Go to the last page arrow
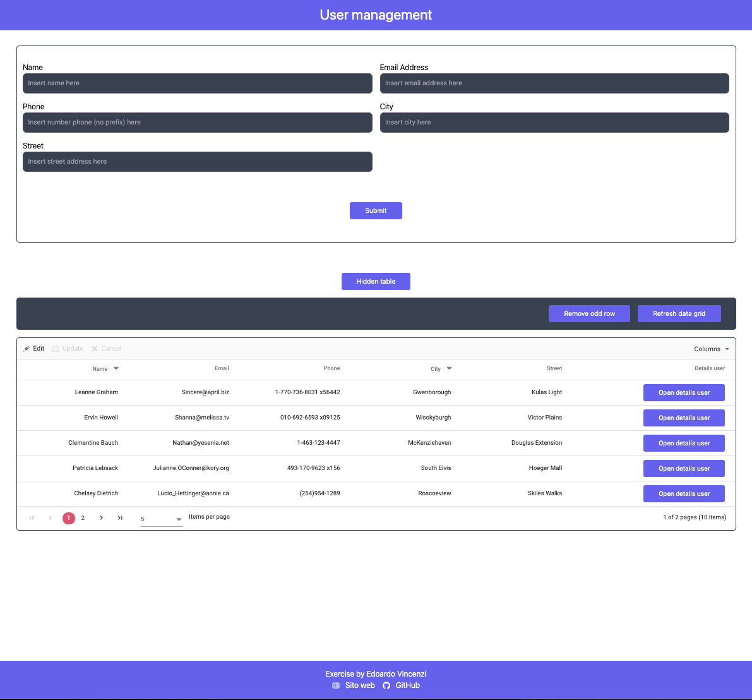 [120, 518]
